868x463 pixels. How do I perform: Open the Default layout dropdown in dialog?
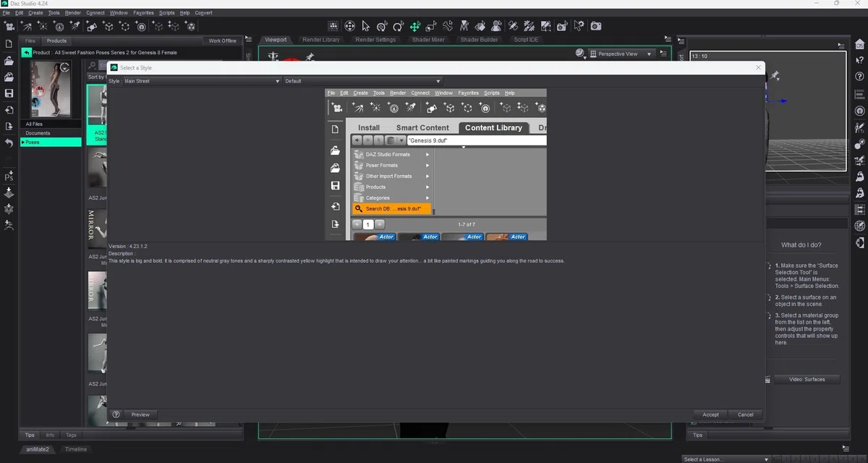click(x=362, y=81)
